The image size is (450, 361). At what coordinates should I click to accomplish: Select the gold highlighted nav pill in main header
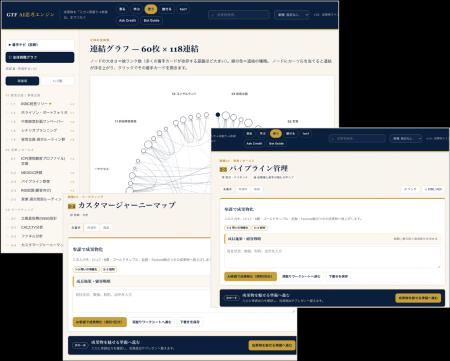coord(151,9)
